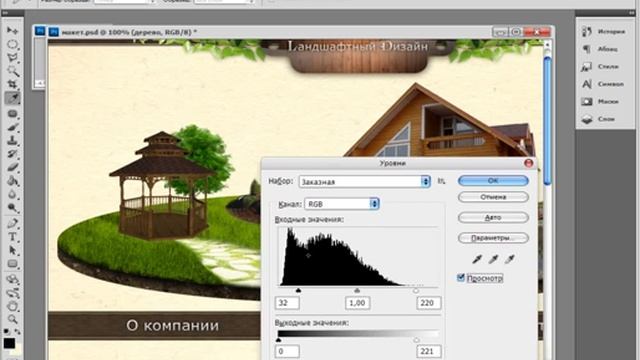This screenshot has height=360, width=640.
Task: Click the output white slider handle
Action: (416, 340)
